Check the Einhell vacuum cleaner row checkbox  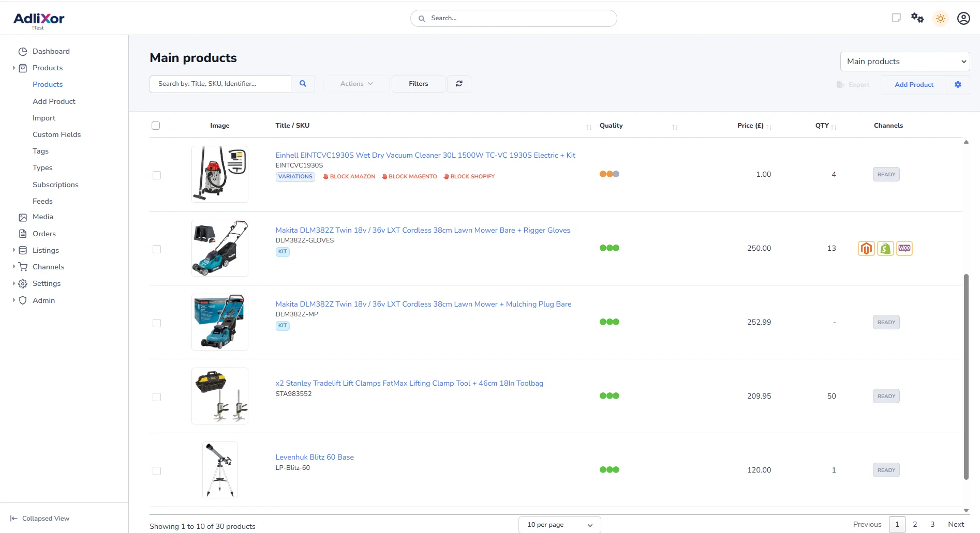(157, 175)
